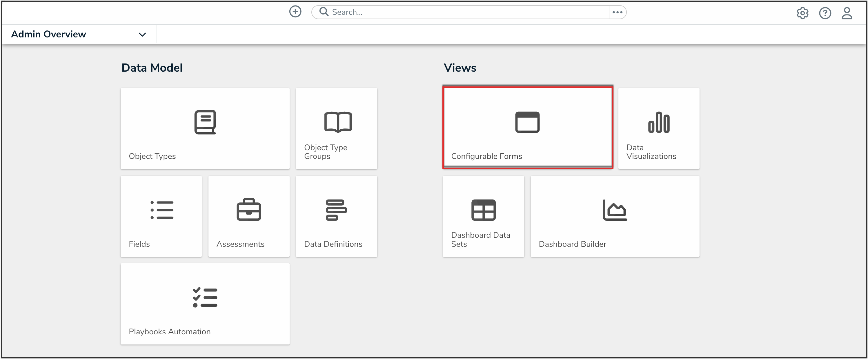Screen dimensions: 868x359
Task: Open the Playbooks Automation checklist icon
Action: (x=205, y=297)
